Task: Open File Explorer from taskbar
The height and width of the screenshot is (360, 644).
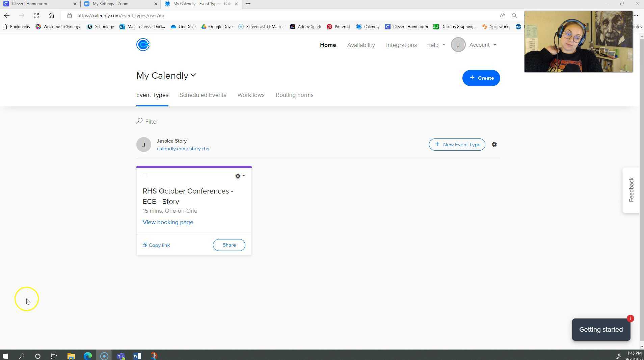Action: [71, 356]
